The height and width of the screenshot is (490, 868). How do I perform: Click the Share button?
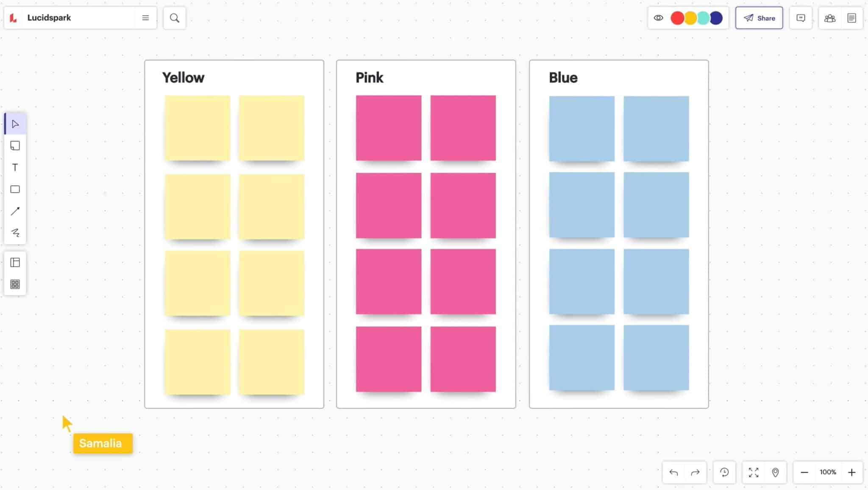coord(759,18)
